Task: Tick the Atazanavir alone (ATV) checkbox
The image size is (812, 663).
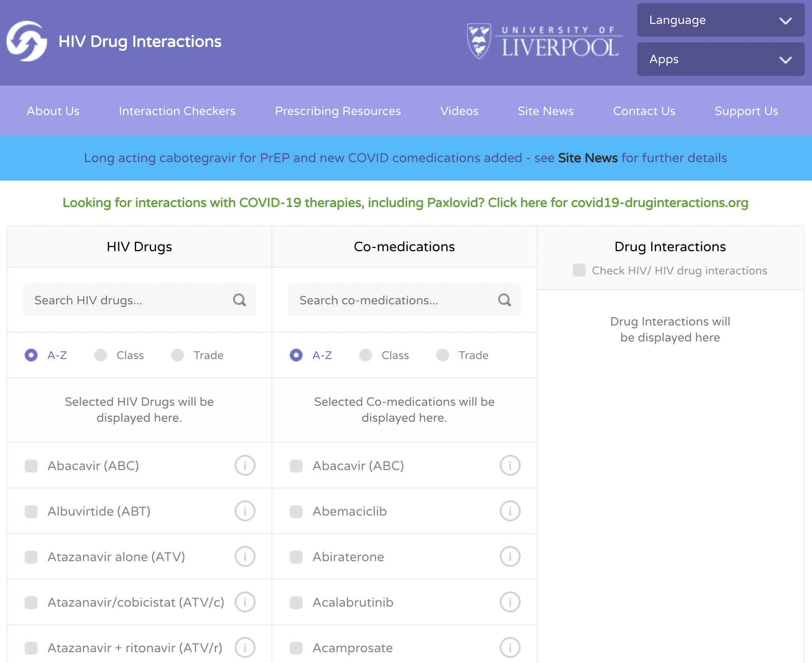Action: (x=31, y=557)
